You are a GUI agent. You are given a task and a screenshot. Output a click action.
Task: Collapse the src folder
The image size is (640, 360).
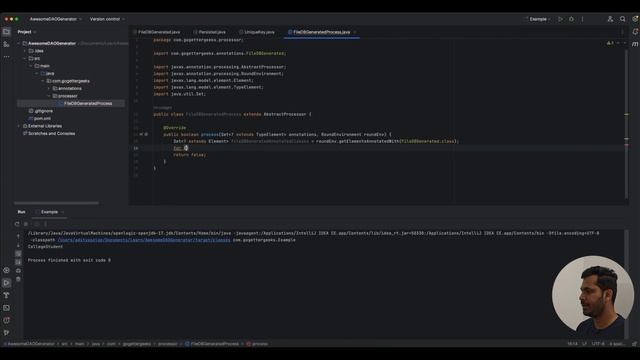pyautogui.click(x=25, y=58)
